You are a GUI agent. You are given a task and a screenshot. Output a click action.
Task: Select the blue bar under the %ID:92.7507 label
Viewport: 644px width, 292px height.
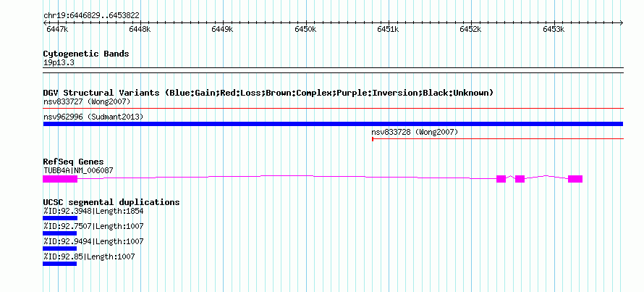point(59,233)
